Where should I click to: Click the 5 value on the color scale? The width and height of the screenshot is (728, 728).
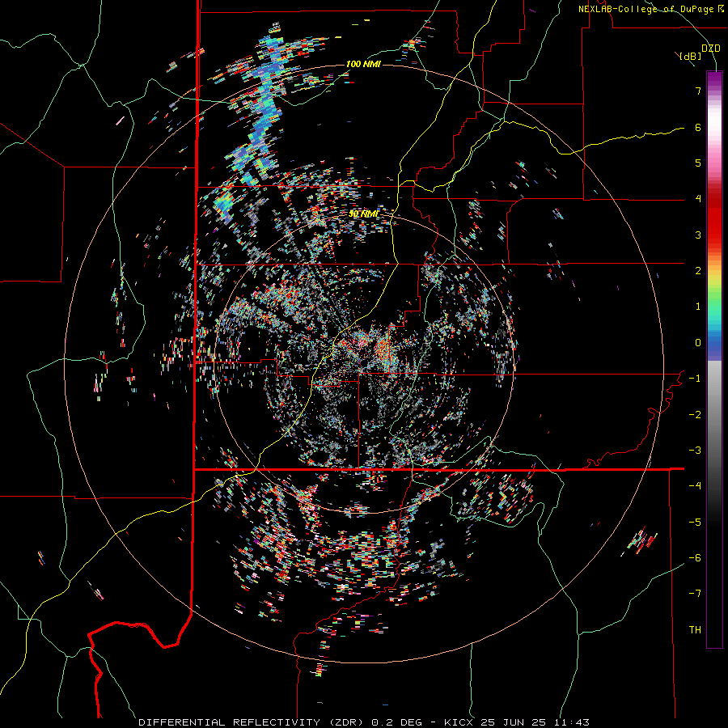click(698, 163)
